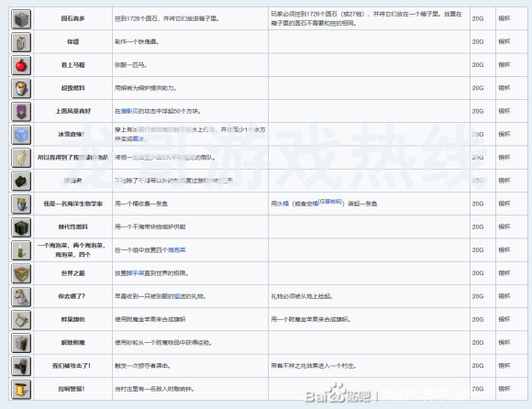Click the 仅基岩版 superscript link
532x409 pixels.
click(x=330, y=202)
